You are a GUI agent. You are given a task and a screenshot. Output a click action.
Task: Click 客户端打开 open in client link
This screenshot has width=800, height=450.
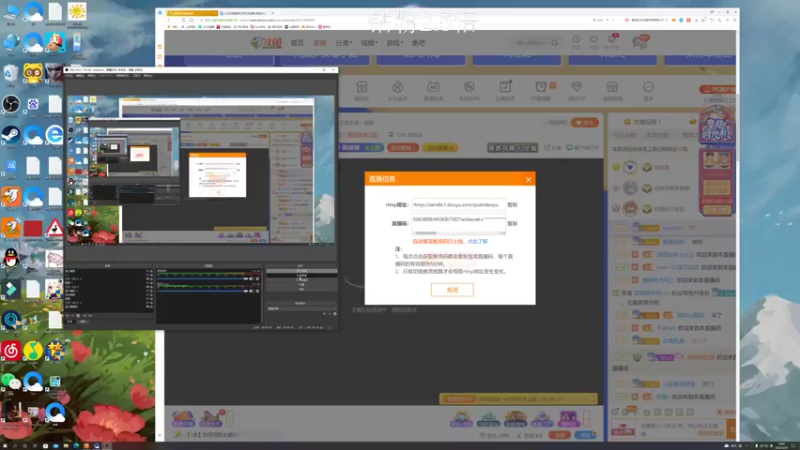(x=582, y=147)
